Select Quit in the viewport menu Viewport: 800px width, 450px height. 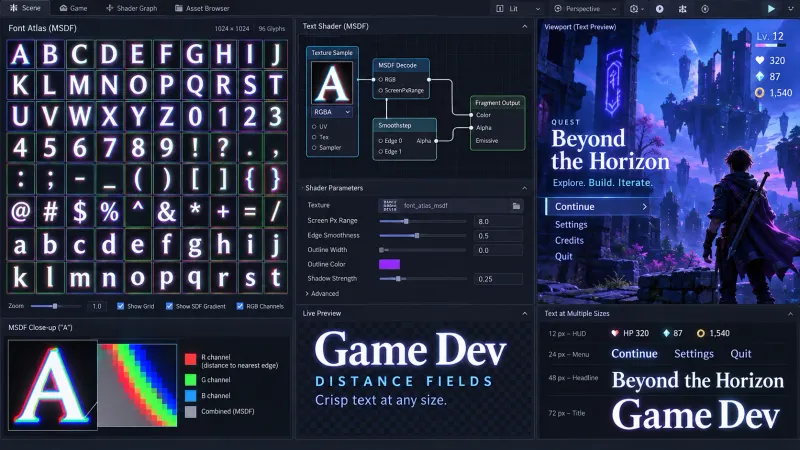pyautogui.click(x=563, y=256)
